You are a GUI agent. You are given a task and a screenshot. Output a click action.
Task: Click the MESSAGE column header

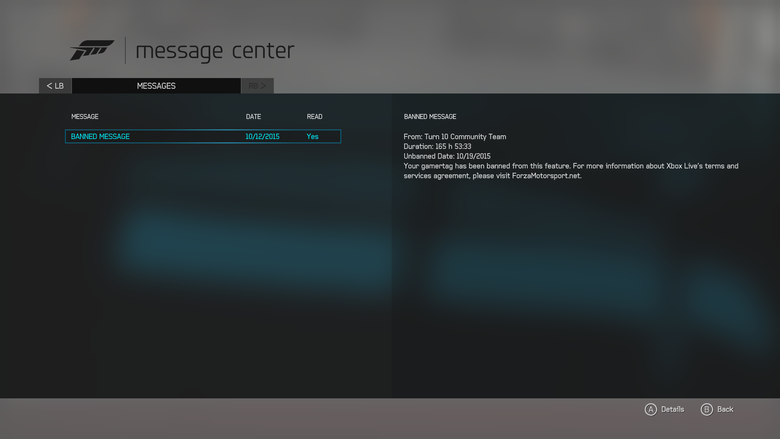tap(85, 117)
